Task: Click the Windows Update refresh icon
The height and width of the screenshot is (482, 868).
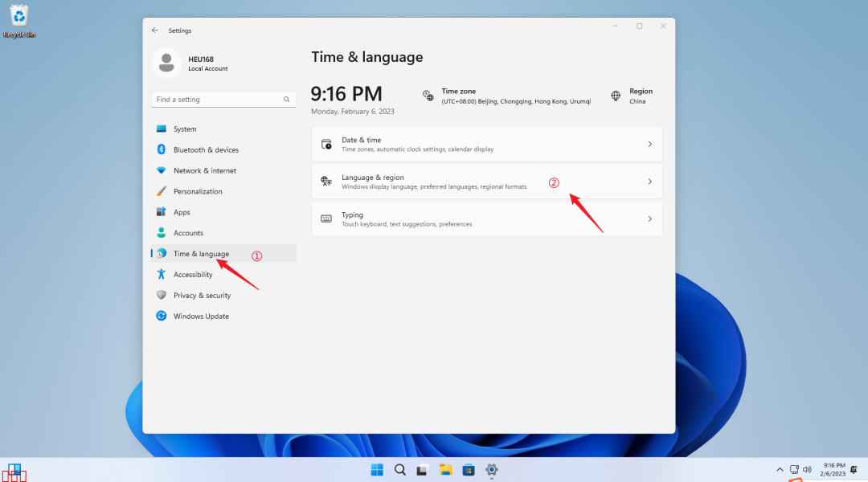Action: [161, 316]
